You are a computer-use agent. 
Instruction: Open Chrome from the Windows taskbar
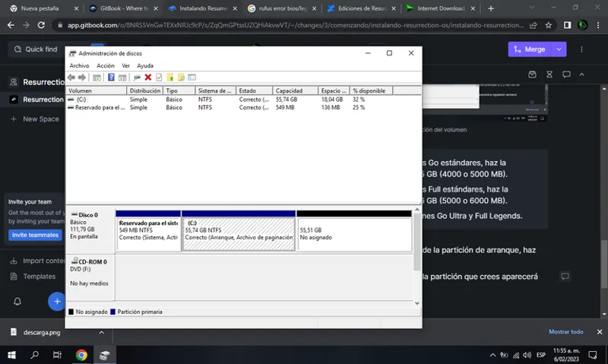tap(81, 355)
